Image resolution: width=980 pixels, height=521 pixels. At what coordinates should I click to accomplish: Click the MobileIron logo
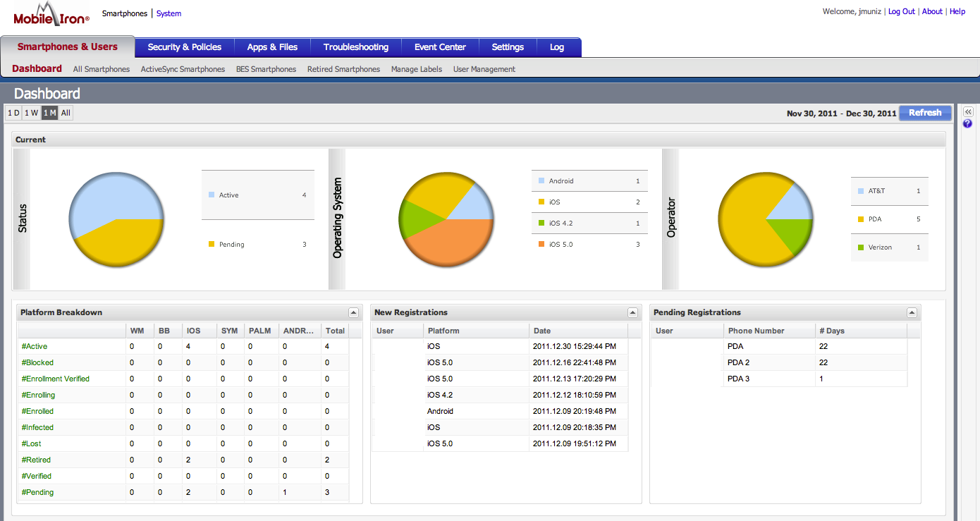(51, 16)
